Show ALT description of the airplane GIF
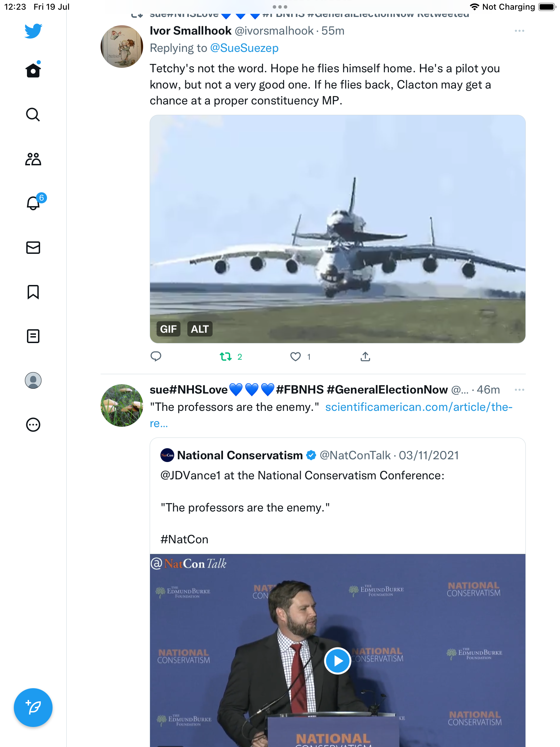This screenshot has width=560, height=747. (200, 329)
